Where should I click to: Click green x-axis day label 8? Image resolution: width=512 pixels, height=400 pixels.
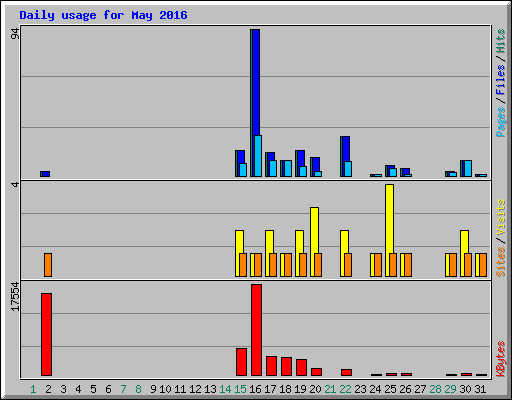point(138,389)
